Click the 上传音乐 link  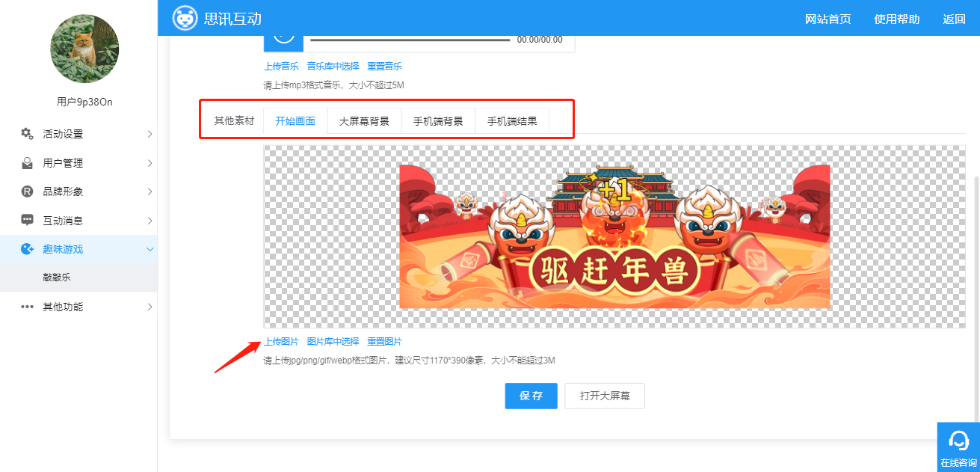pos(281,67)
